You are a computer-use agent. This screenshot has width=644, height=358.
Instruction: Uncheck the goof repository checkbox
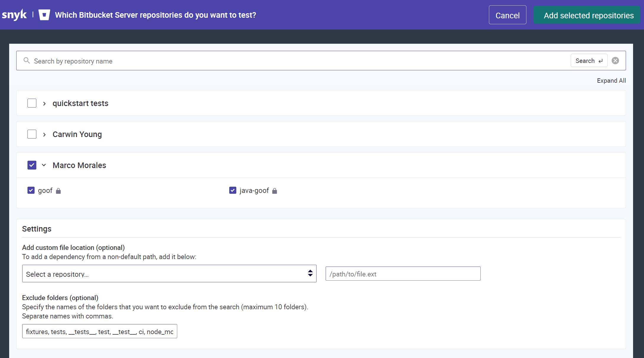click(x=31, y=190)
